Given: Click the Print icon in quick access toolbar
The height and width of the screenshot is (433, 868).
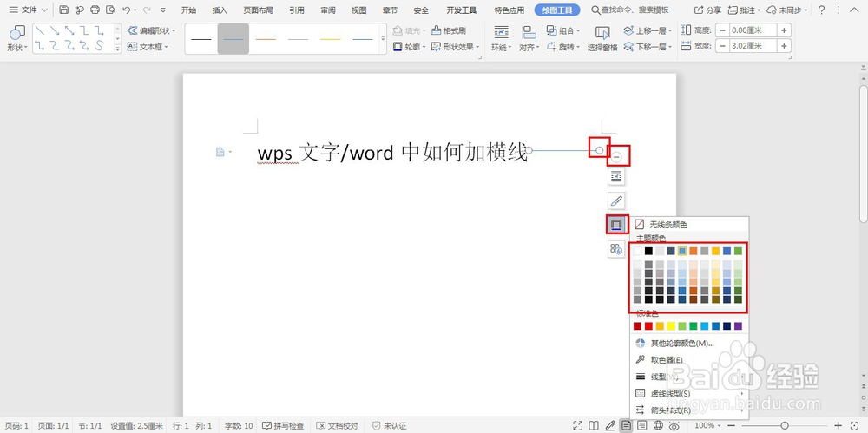Looking at the screenshot, I should 95,10.
